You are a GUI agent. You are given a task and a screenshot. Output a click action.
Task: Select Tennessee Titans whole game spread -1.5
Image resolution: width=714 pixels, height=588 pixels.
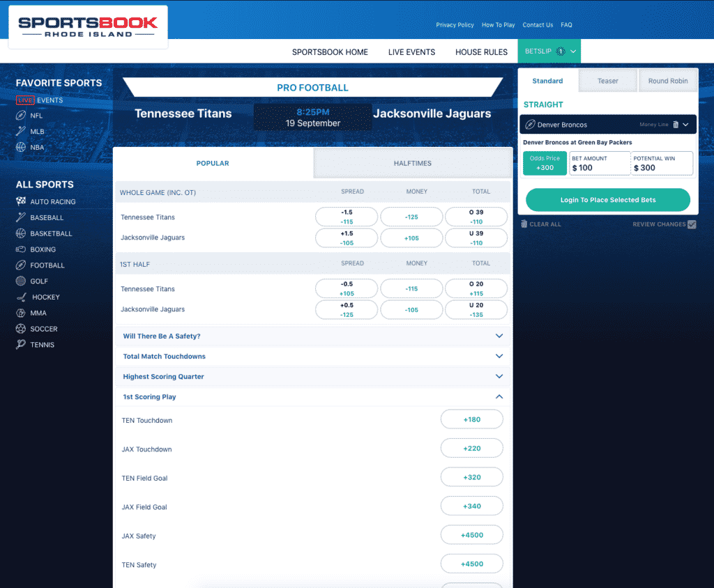click(347, 217)
